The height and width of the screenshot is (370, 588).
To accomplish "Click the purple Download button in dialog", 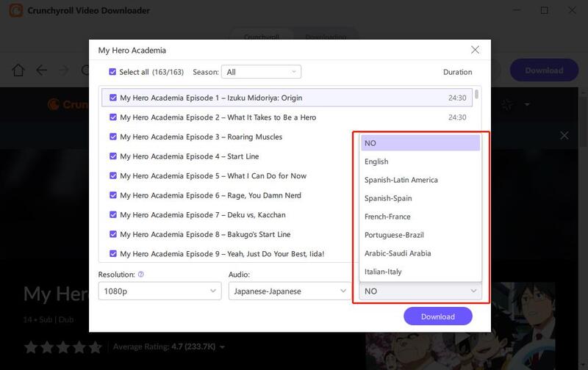I will pos(437,316).
